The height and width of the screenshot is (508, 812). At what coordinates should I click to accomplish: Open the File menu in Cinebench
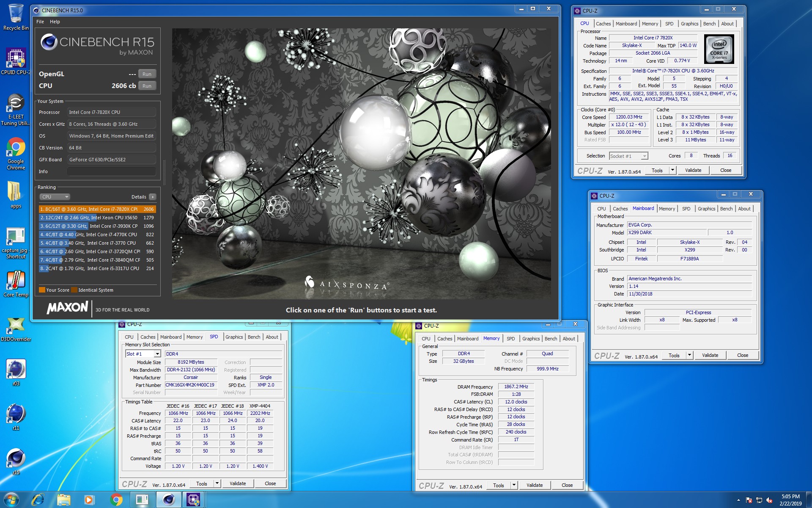pos(40,22)
